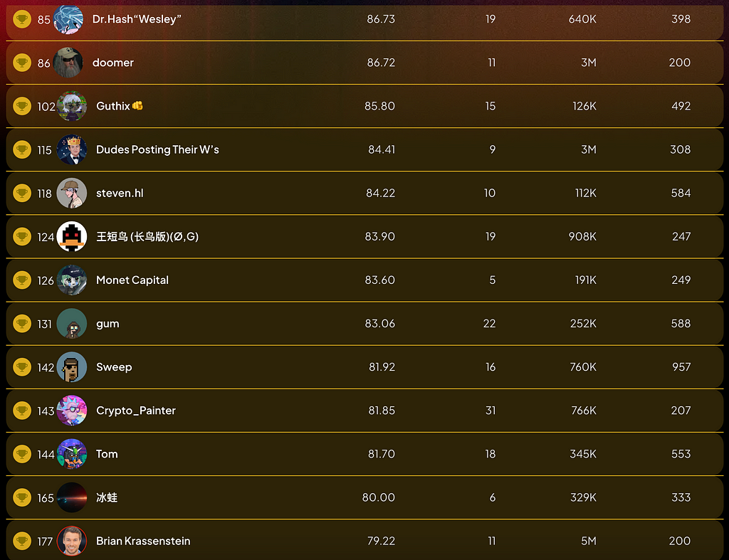Select the trophy icon next to rank 102
The height and width of the screenshot is (560, 729).
22,106
